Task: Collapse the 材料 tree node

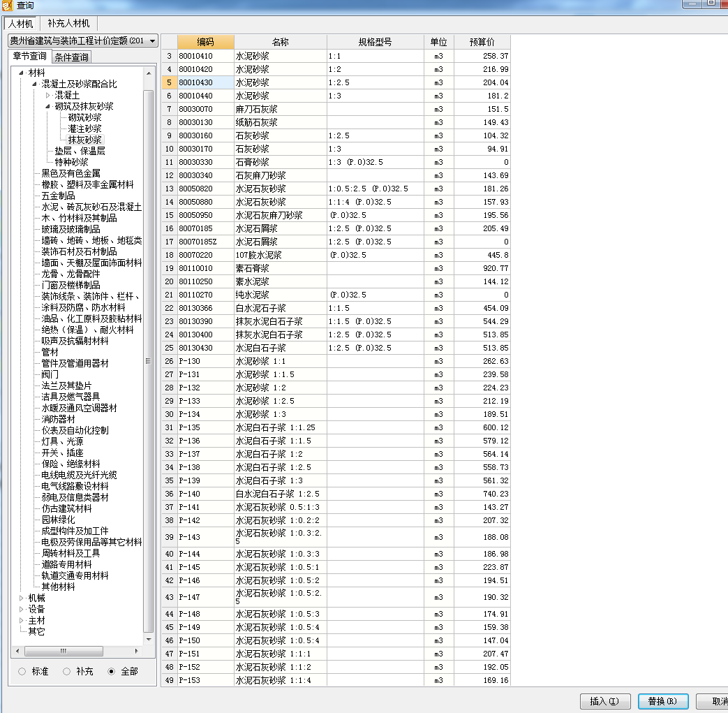Action: (x=21, y=73)
